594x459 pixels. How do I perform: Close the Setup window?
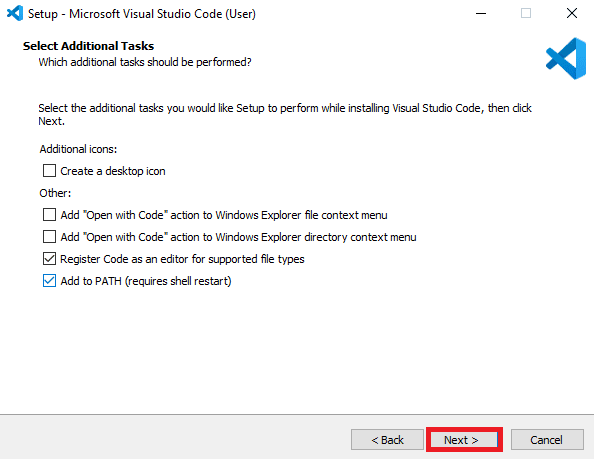pyautogui.click(x=572, y=13)
